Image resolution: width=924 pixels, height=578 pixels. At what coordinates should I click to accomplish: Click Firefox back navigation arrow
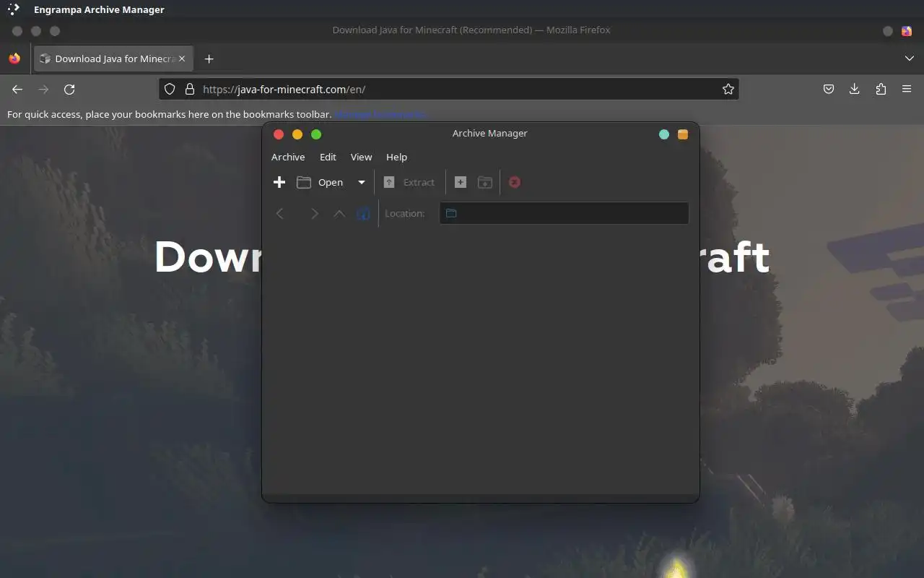click(x=17, y=89)
